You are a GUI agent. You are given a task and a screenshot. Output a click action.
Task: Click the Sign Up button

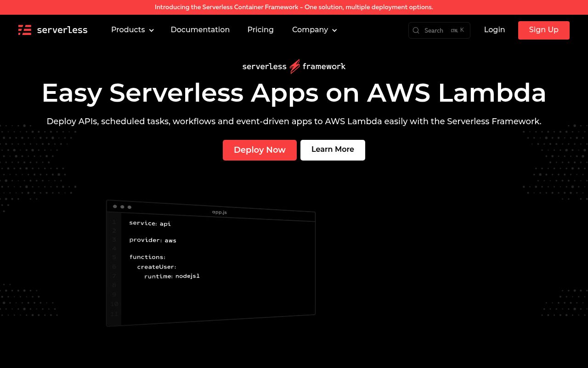(543, 30)
